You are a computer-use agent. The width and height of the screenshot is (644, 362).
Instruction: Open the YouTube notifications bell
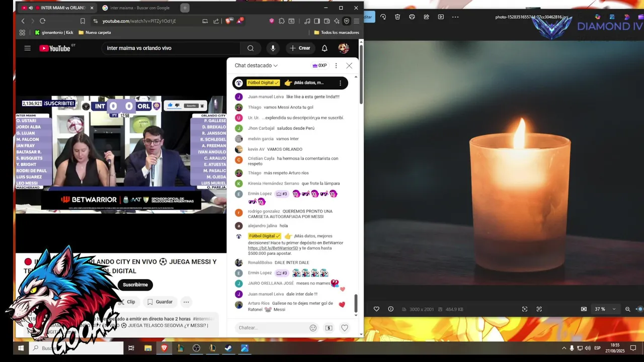tap(325, 48)
